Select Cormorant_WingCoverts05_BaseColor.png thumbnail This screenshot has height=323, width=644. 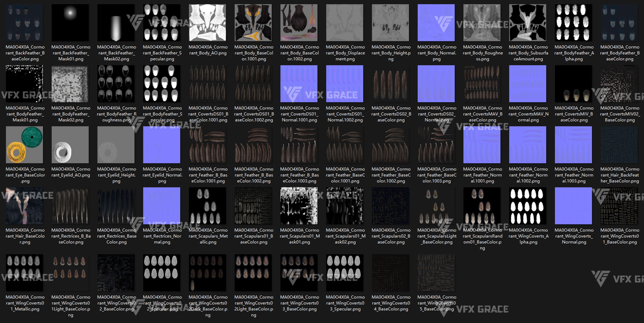click(x=436, y=273)
